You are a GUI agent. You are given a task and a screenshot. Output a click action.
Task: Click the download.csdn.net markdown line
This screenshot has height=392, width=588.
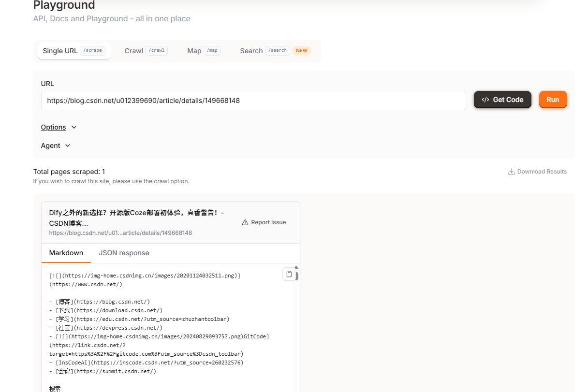[106, 310]
